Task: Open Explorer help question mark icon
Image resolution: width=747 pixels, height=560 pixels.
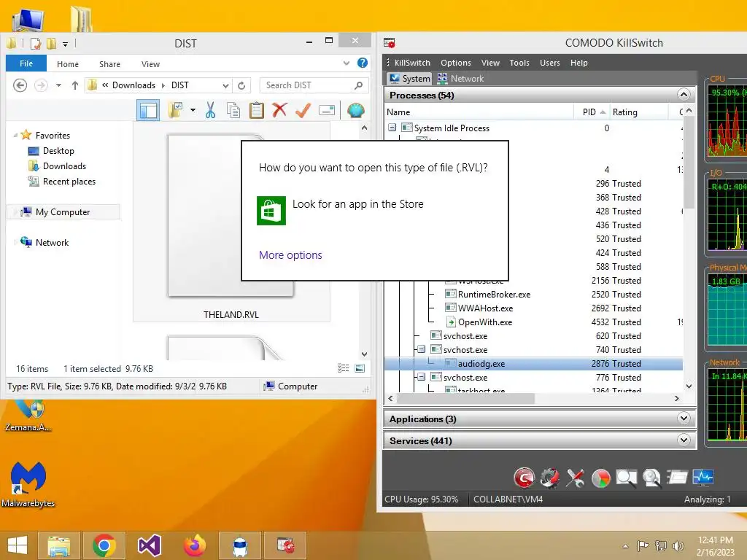Action: 363,63
